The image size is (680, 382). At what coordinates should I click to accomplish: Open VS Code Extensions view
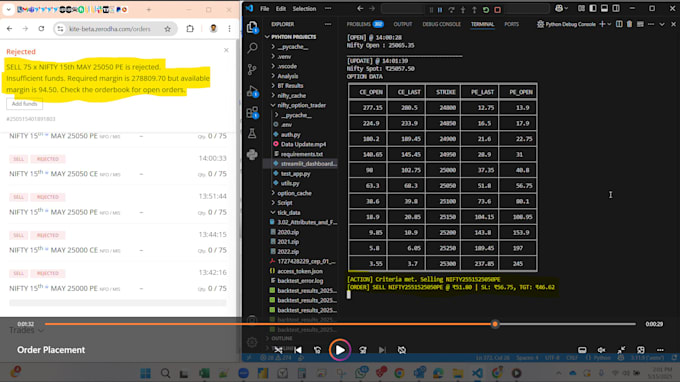tap(252, 112)
